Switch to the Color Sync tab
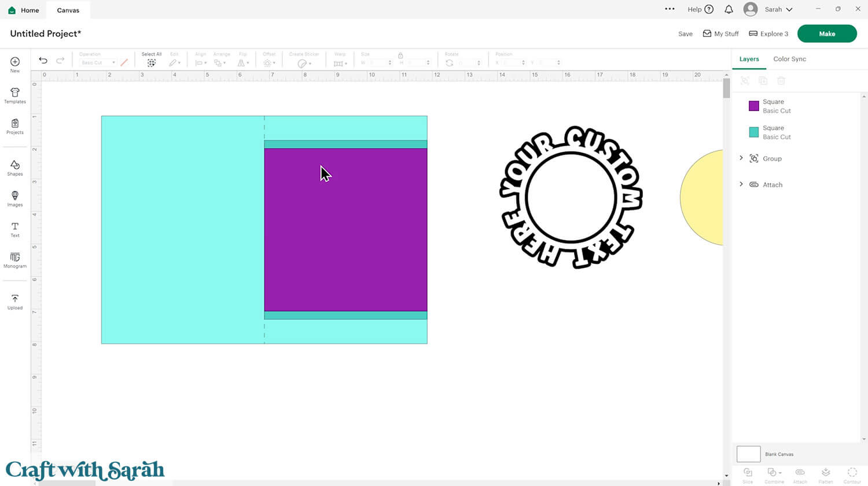The height and width of the screenshot is (486, 868). [x=789, y=59]
